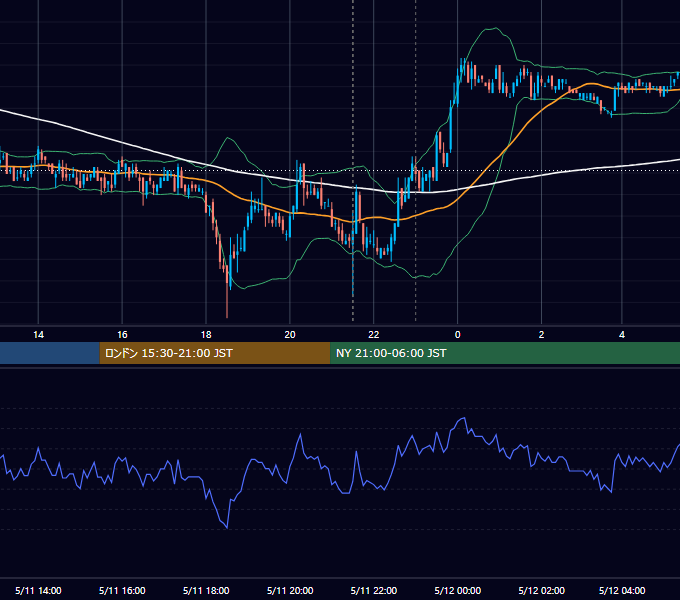Click the '2' hour label on the upper axis

(x=541, y=335)
